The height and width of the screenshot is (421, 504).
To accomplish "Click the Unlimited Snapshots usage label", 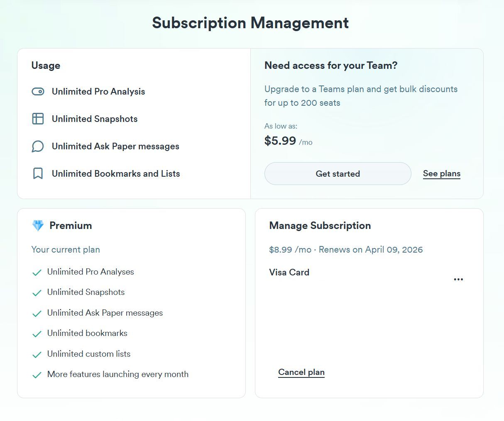I will pyautogui.click(x=95, y=119).
